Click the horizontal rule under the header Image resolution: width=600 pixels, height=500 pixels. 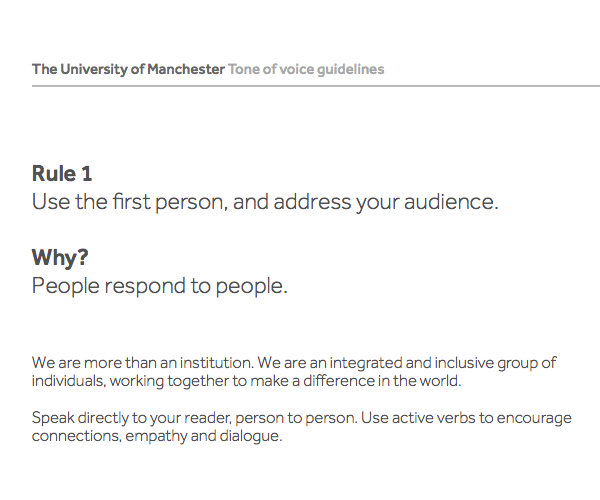[316, 86]
